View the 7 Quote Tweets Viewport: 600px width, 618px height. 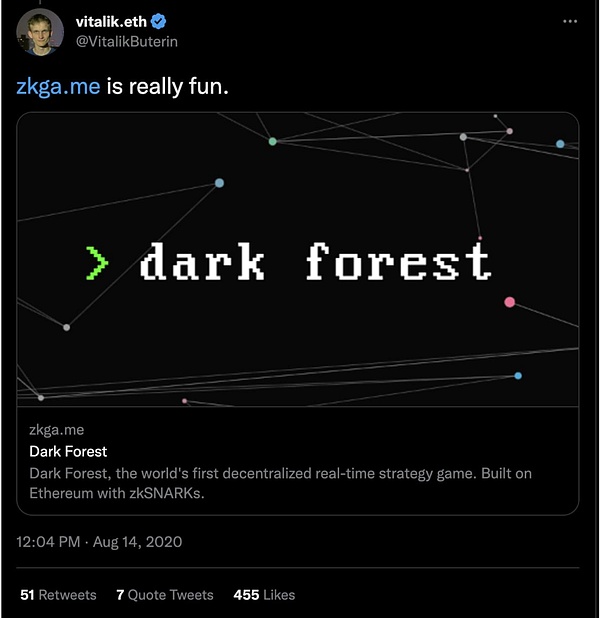[164, 594]
